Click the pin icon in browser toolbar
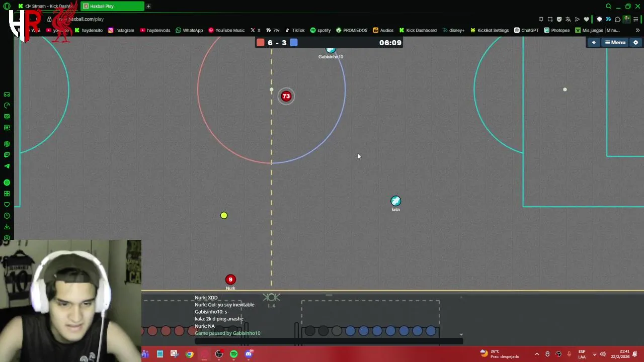Image resolution: width=644 pixels, height=362 pixels. (x=541, y=19)
